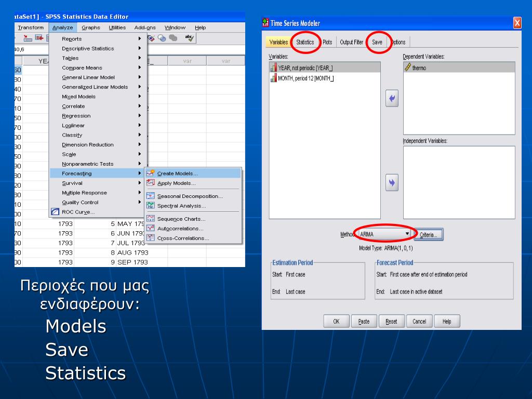Viewport: 532px width, 399px height.
Task: Switch to the Save tab
Action: tap(377, 42)
